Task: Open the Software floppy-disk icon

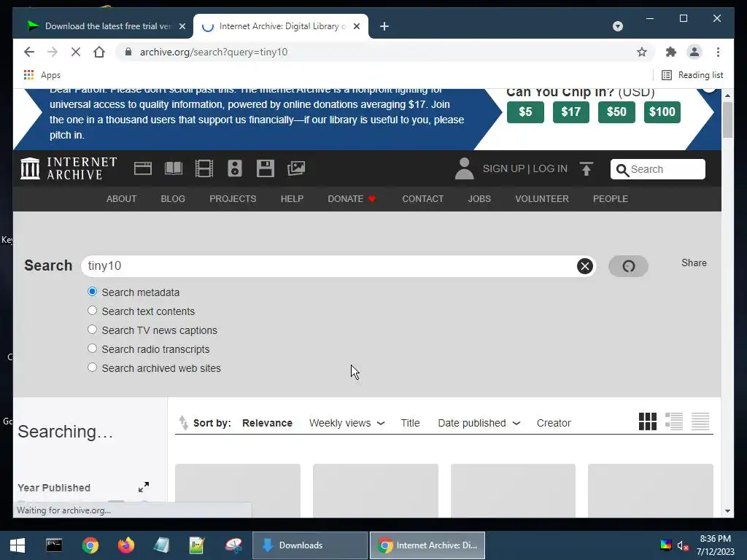Action: [x=266, y=168]
